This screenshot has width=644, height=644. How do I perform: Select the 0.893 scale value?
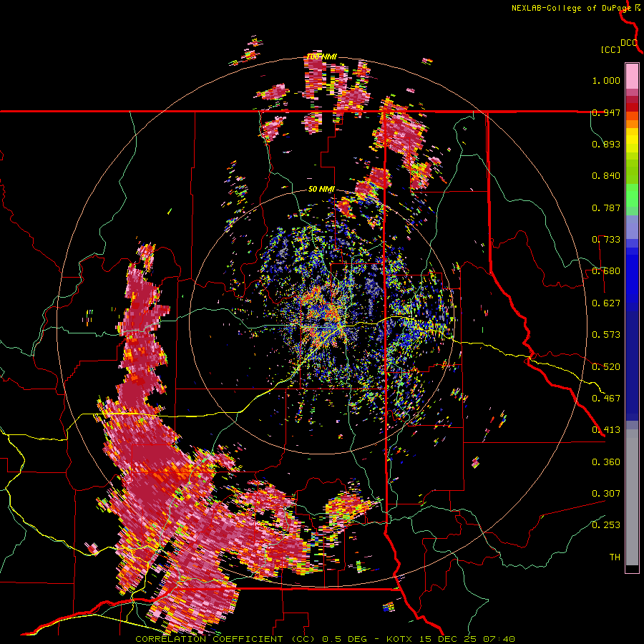(606, 144)
